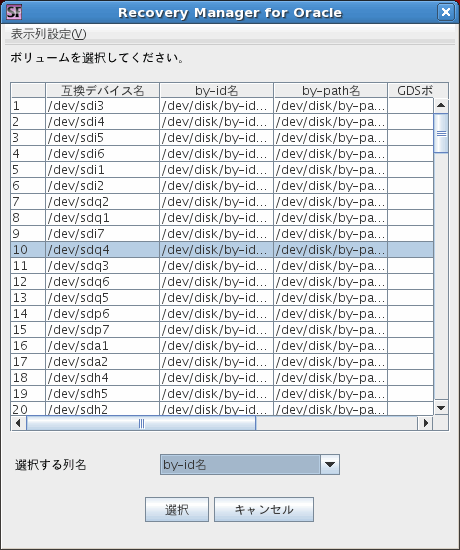The height and width of the screenshot is (550, 460).
Task: Select the /dev/sdi6 cell
Action: (x=102, y=154)
